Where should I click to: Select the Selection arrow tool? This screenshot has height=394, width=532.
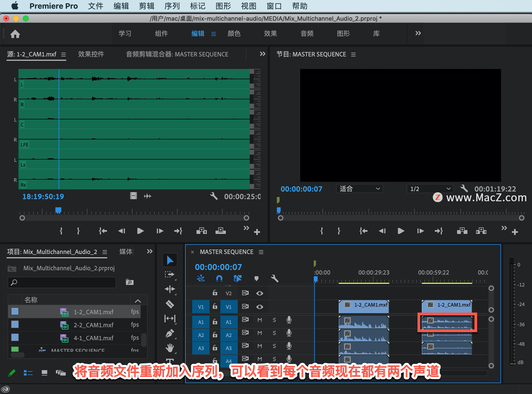[x=170, y=260]
